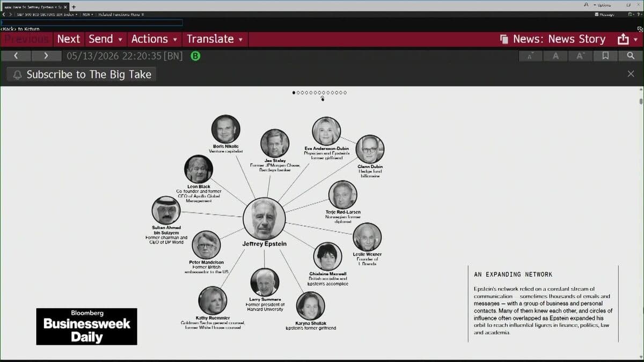Open the Message panel
Screen dimensions: 644x362
pyautogui.click(x=605, y=14)
